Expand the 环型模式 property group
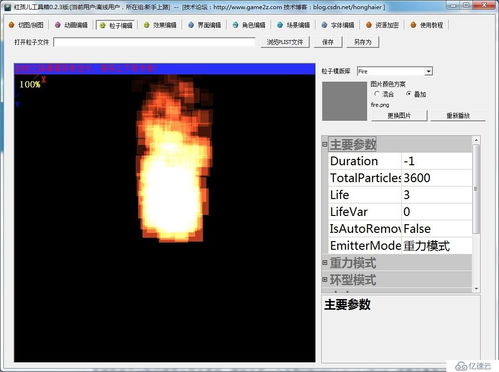The height and width of the screenshot is (372, 499). pos(325,279)
